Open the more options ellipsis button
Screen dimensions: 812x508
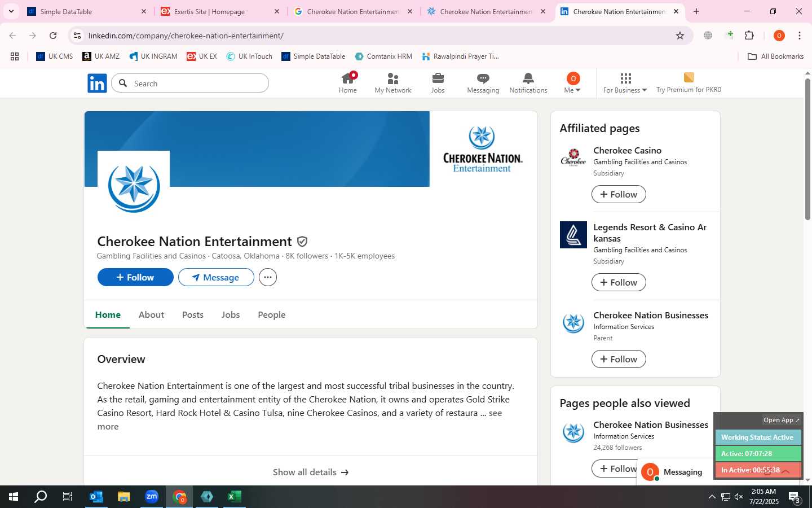click(268, 277)
